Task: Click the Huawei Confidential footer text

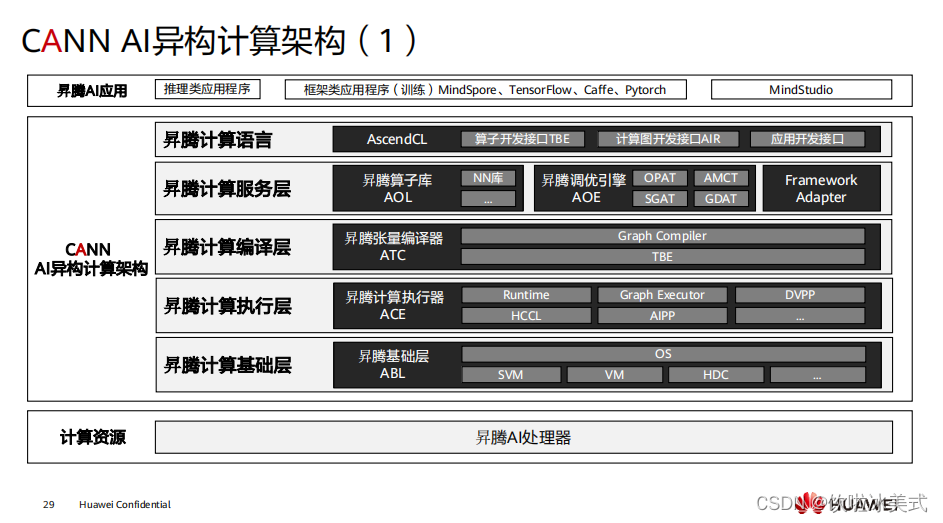Action: pyautogui.click(x=124, y=504)
